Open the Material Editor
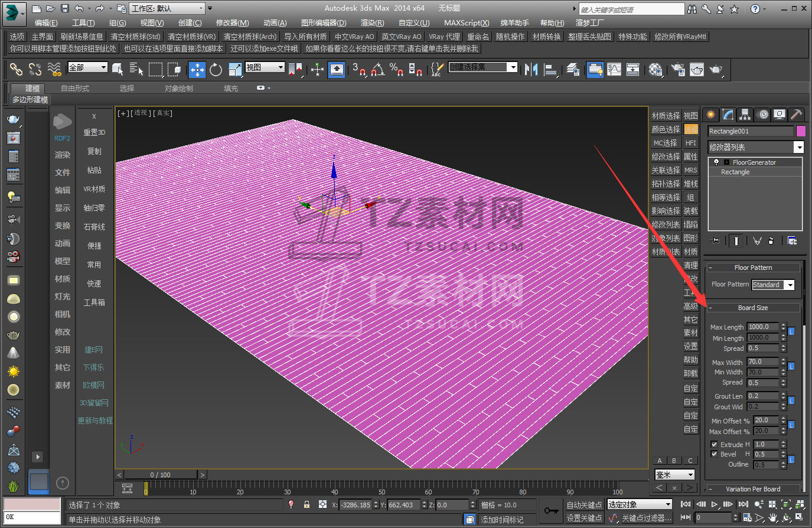Screen dimensions: 812x528 tap(655, 70)
